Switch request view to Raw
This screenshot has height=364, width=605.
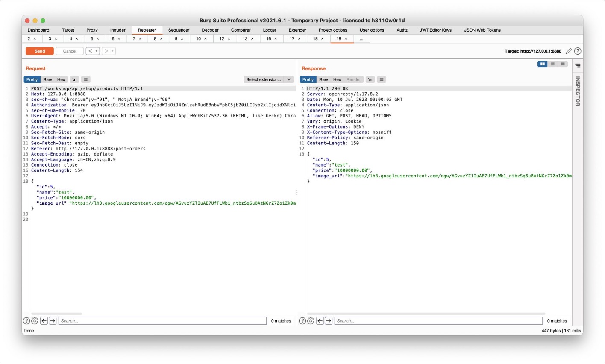(47, 79)
